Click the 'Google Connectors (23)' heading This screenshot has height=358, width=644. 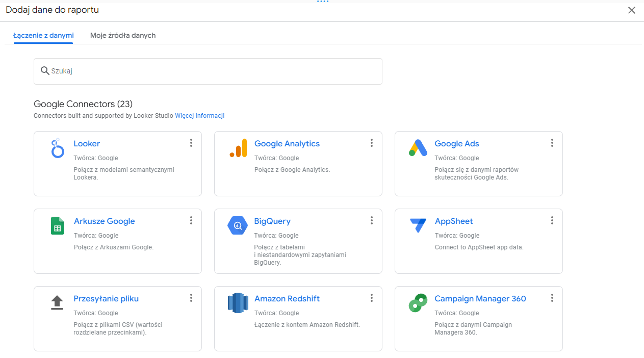(x=83, y=104)
